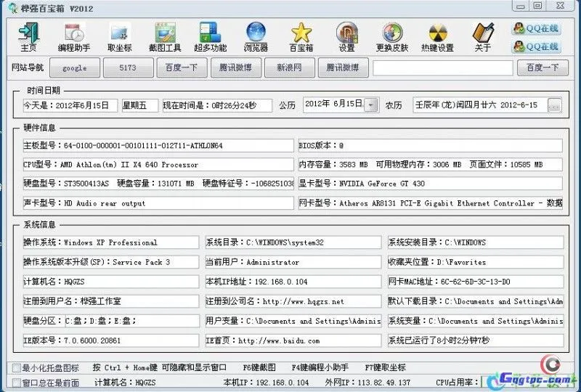Click the 注册到用户名 桦强工作室 field

click(111, 301)
